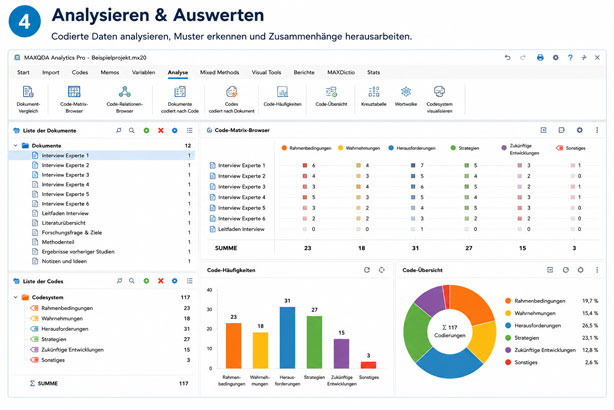
Task: Open the Import tab
Action: 51,72
